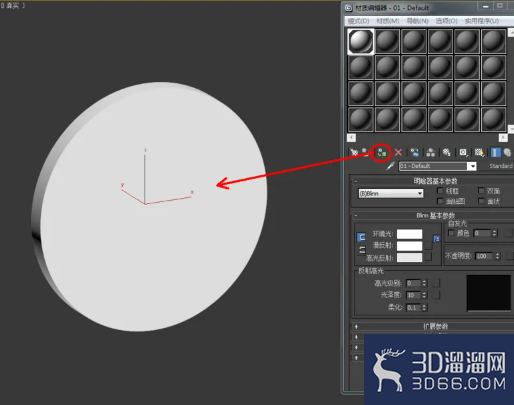Click the diffuse (漫反射) color swatch
The height and width of the screenshot is (405, 514).
click(x=409, y=246)
